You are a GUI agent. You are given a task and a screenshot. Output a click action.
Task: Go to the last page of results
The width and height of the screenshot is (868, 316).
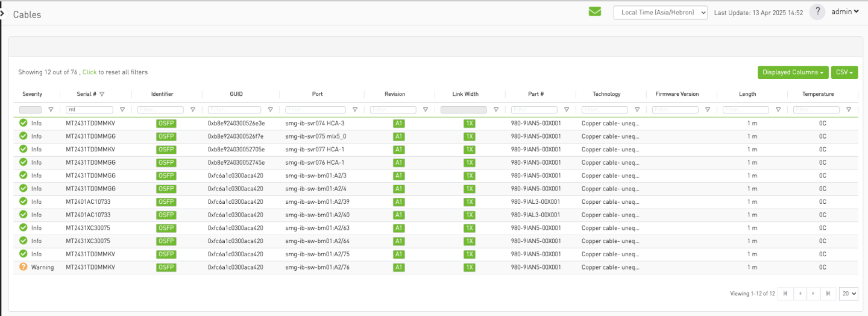coord(829,294)
